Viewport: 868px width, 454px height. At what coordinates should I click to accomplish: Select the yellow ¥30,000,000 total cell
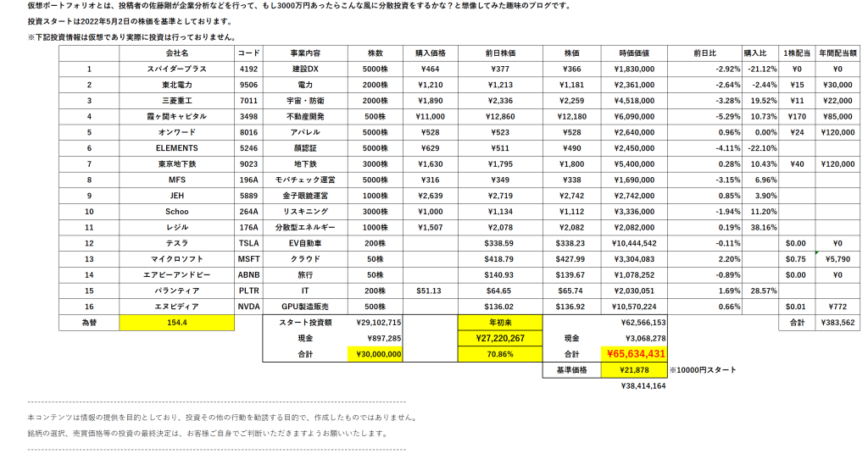pyautogui.click(x=375, y=354)
